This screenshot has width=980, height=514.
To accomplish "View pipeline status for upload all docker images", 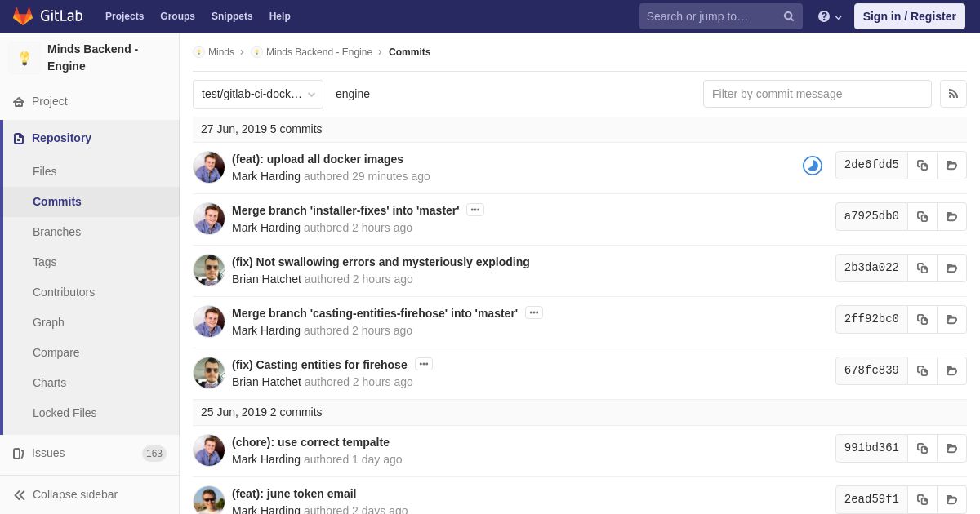I will (x=813, y=166).
